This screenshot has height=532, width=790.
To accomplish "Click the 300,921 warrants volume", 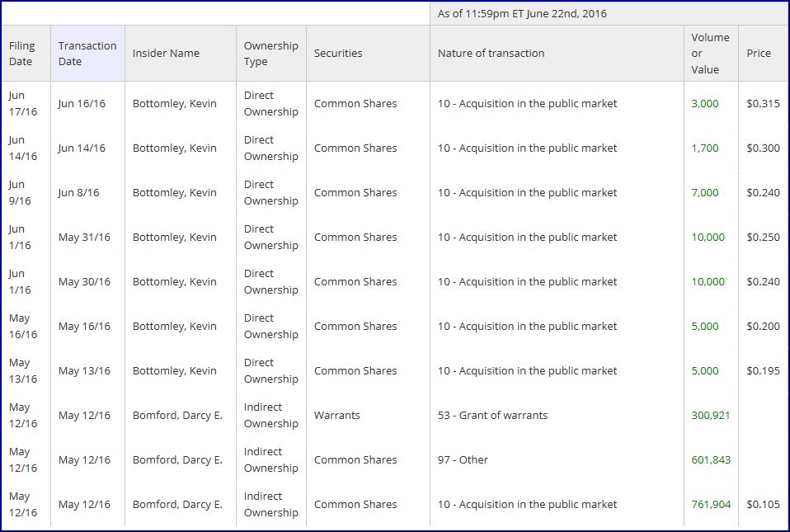I will pos(711,416).
